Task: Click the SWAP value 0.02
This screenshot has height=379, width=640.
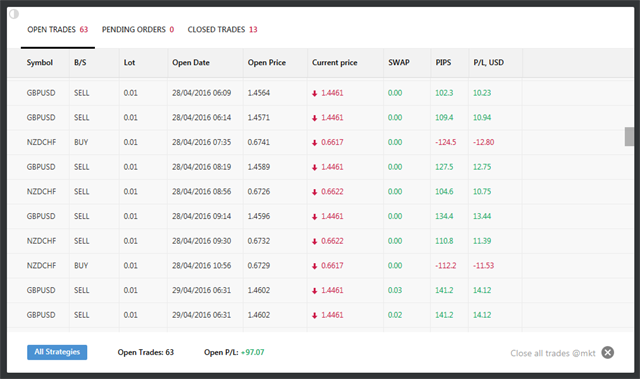Action: (395, 315)
